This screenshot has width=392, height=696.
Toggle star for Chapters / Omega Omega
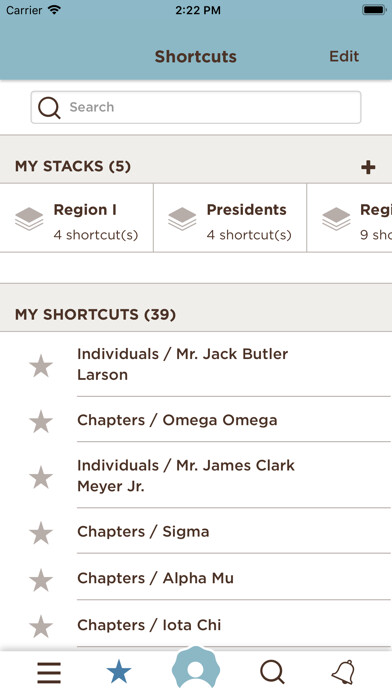(41, 421)
